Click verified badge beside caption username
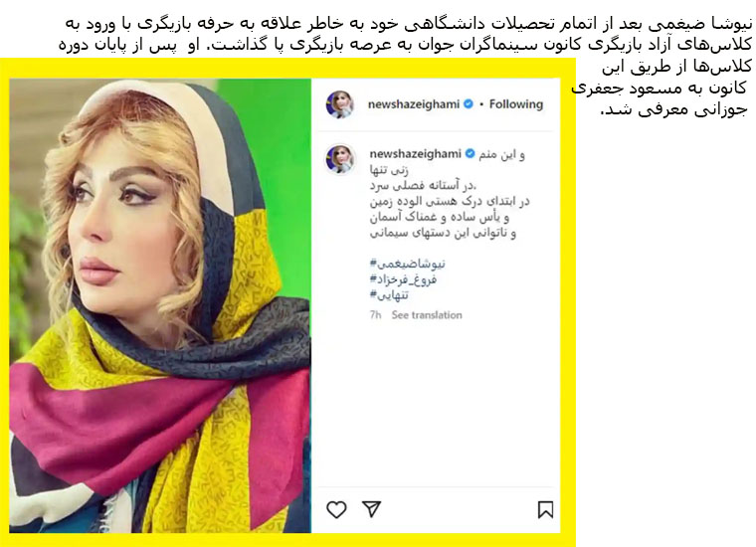 click(471, 154)
